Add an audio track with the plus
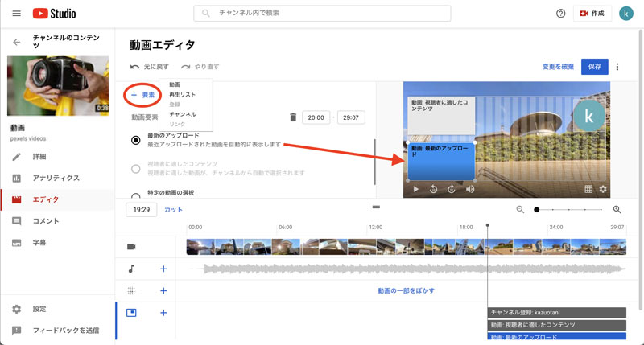Viewport: 644px width, 345px height. click(x=163, y=269)
